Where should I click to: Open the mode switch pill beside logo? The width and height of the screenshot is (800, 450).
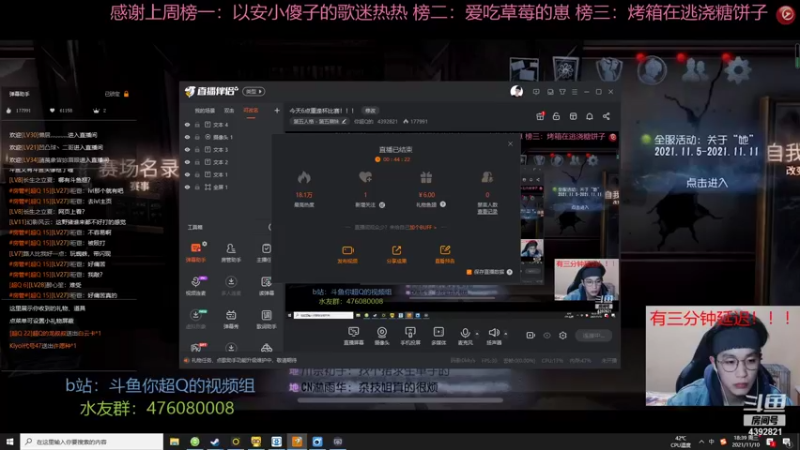pyautogui.click(x=254, y=91)
